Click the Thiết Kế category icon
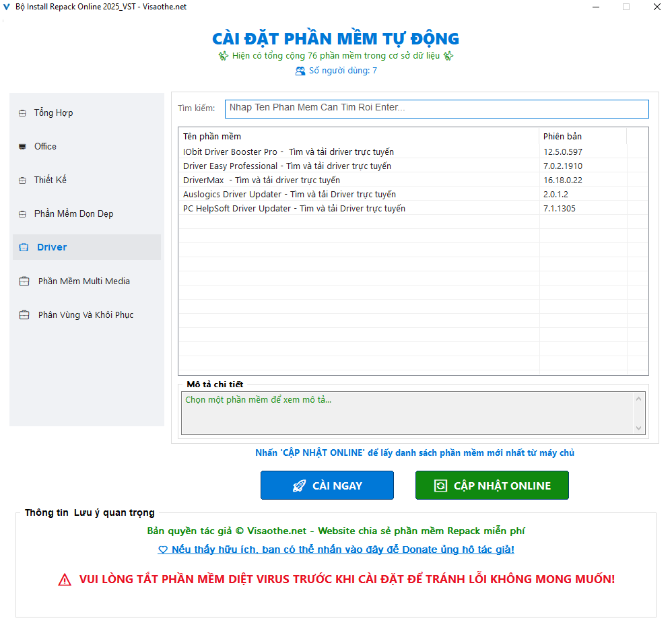 pyautogui.click(x=22, y=180)
